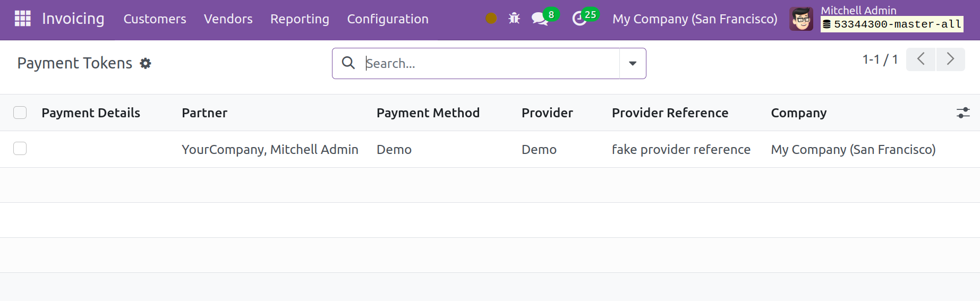Open the conversations messages icon
This screenshot has width=980, height=301.
540,19
